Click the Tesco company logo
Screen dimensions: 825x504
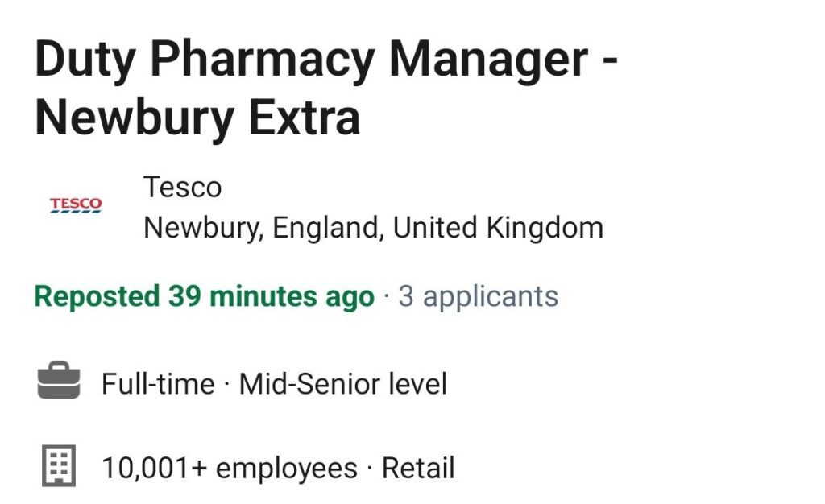[x=76, y=205]
